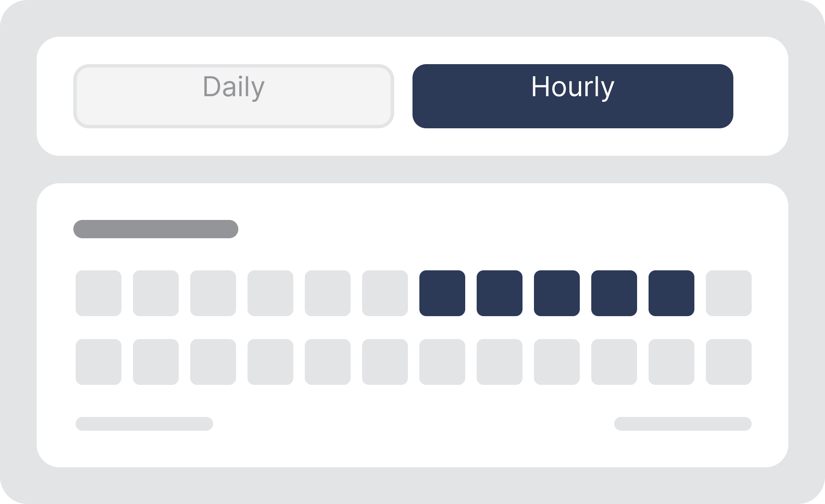Click the dark gray heading placeholder bar
The width and height of the screenshot is (825, 504).
tap(156, 229)
